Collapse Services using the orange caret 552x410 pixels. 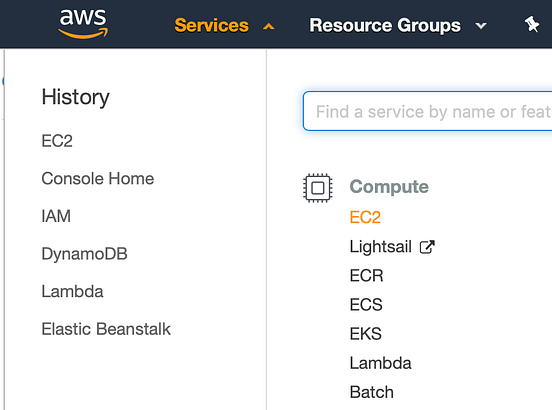pyautogui.click(x=269, y=26)
